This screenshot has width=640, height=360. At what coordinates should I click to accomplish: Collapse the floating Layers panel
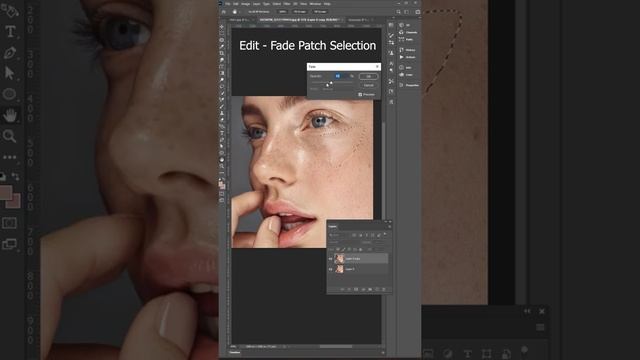click(386, 222)
